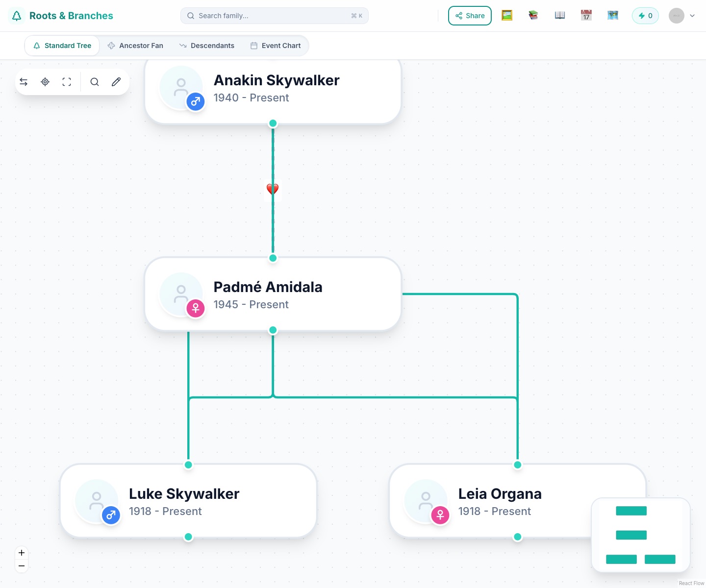Open the open-book icon in header
This screenshot has height=588, width=706.
click(560, 16)
